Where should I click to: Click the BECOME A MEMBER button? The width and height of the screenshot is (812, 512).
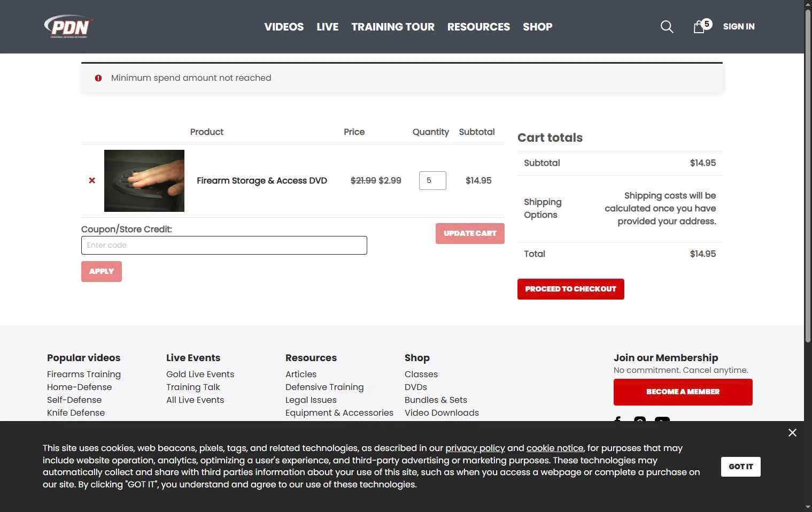click(683, 392)
